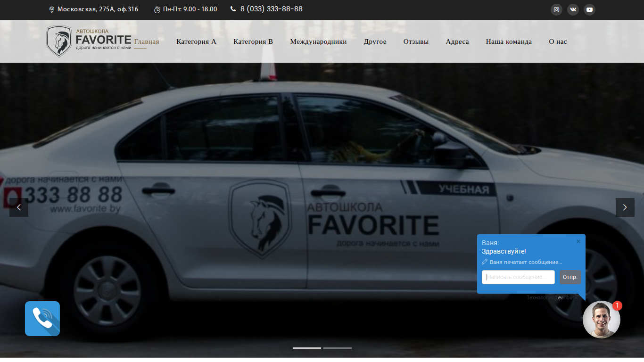The width and height of the screenshot is (644, 362).
Task: Open the О нас menu item
Action: 558,41
